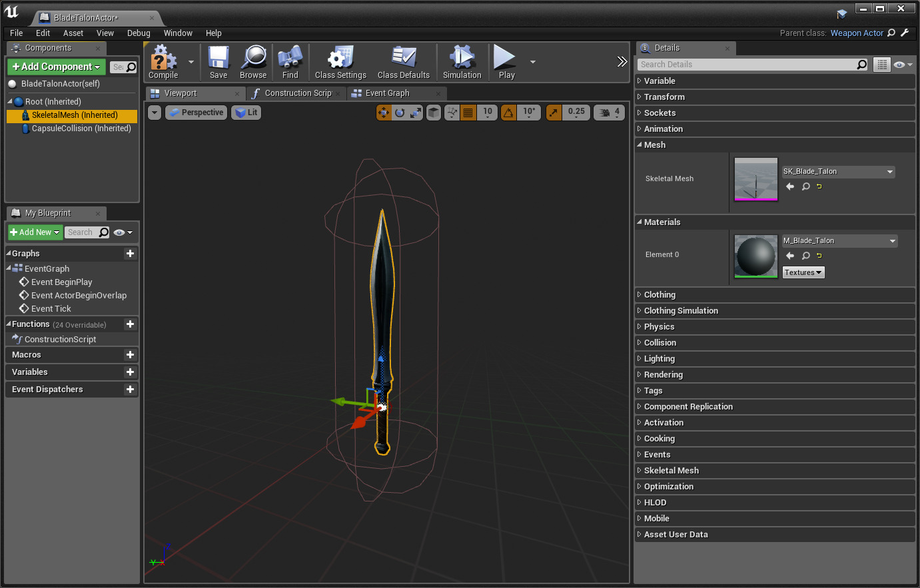Toggle rotation snapping in viewport
The image size is (920, 588).
[x=508, y=113]
